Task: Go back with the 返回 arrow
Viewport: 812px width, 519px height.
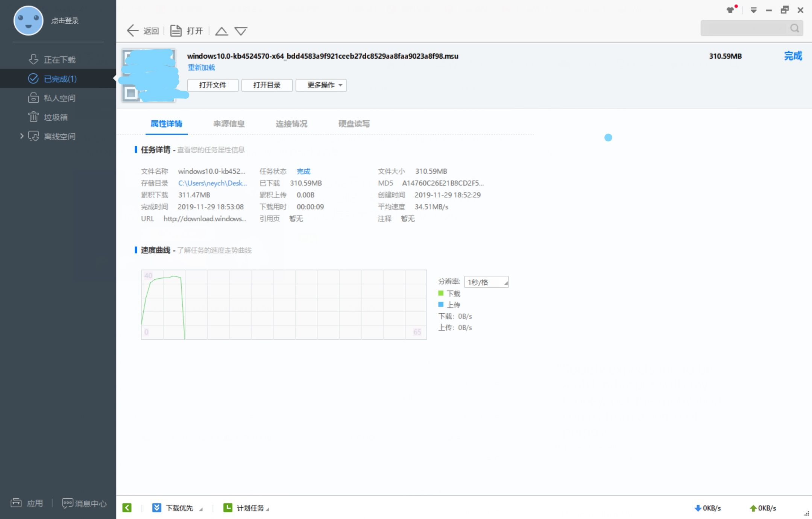Action: click(x=143, y=30)
